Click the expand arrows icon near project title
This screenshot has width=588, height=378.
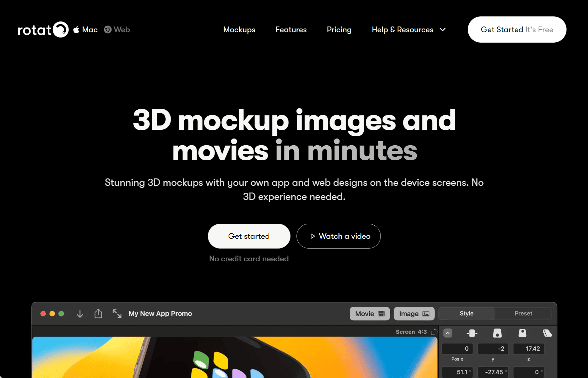117,314
